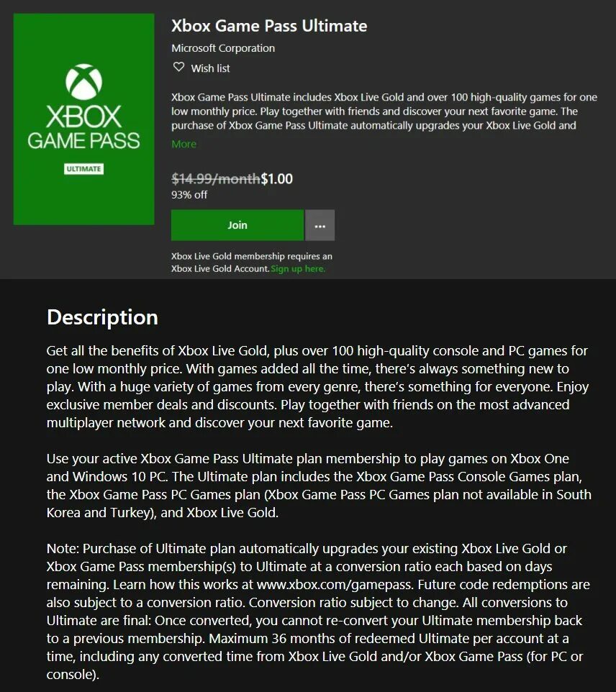Screen dimensions: 616x692
Task: Click the heart icon beside Wish list
Action: [178, 68]
